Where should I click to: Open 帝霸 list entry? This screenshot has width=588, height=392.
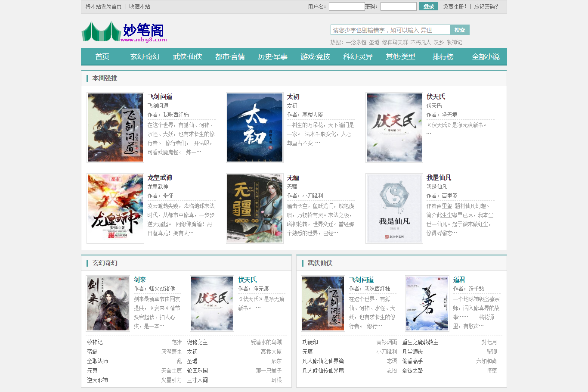pyautogui.click(x=93, y=352)
